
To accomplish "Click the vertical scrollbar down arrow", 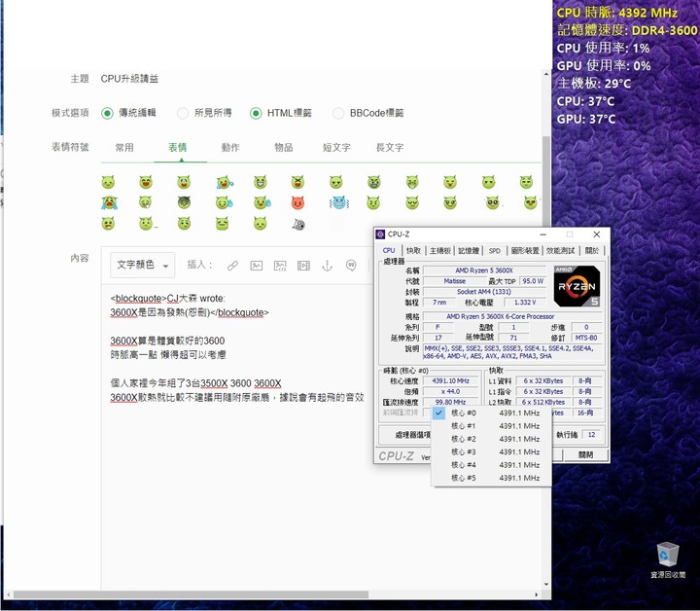I will (546, 584).
